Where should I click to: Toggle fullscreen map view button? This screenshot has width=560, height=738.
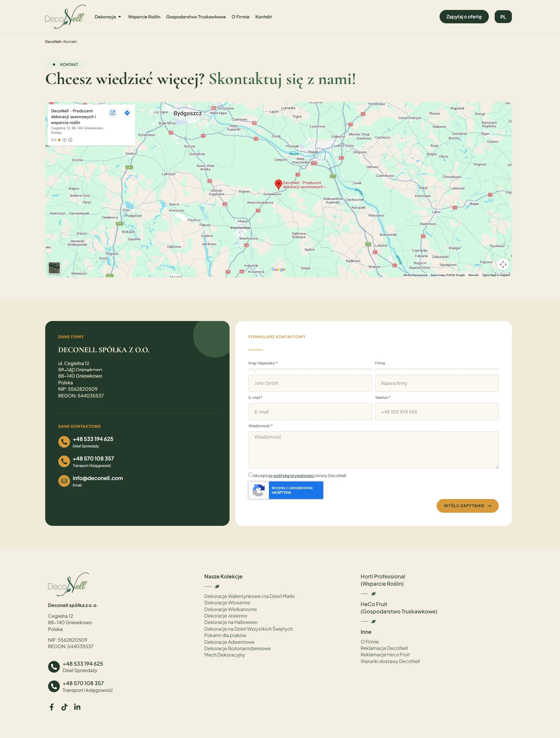coord(503,264)
